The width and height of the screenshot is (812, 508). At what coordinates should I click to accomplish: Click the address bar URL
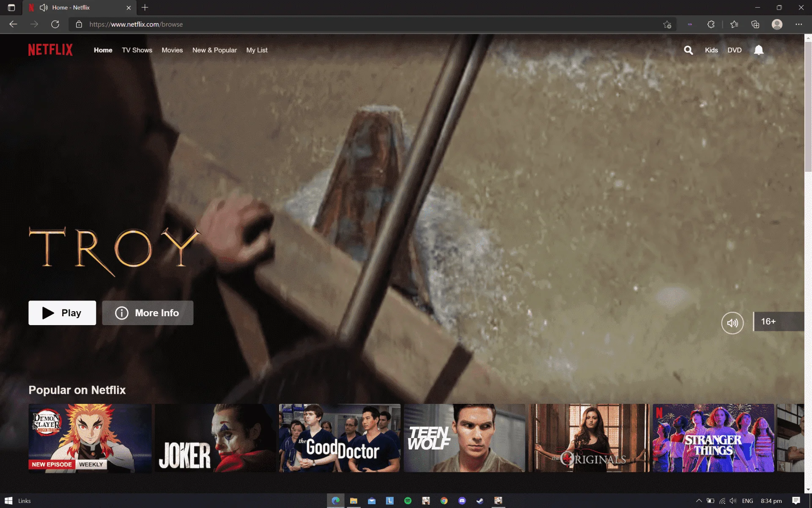click(x=136, y=24)
